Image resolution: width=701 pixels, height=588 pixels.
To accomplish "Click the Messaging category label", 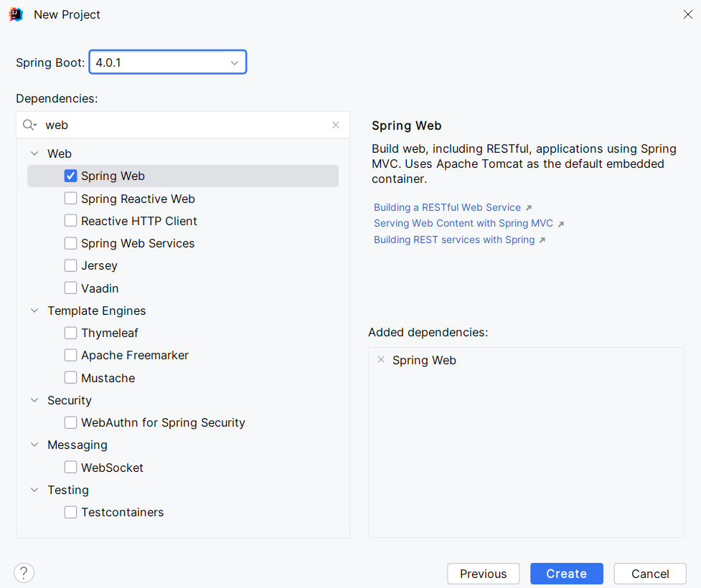I will tap(77, 445).
